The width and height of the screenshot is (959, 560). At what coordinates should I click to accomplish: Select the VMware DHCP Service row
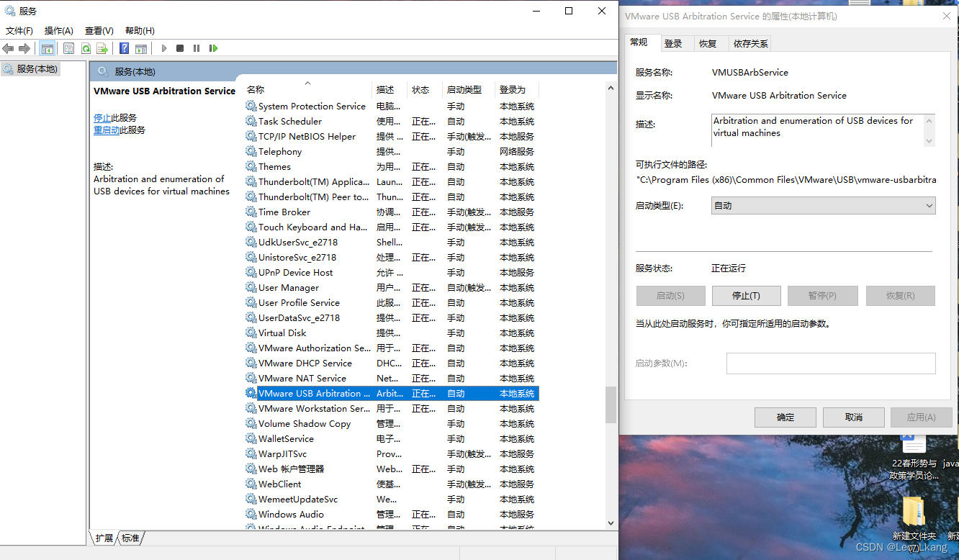click(x=391, y=363)
